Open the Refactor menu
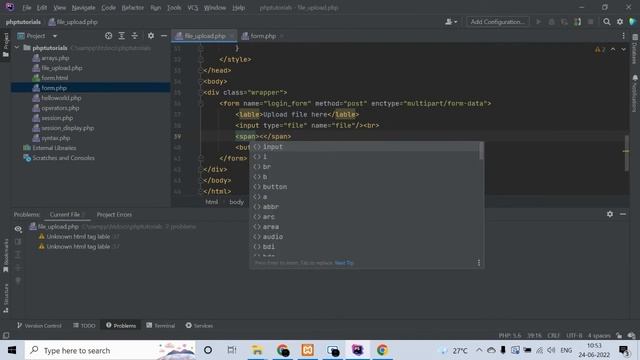The height and width of the screenshot is (360, 640). click(x=133, y=8)
